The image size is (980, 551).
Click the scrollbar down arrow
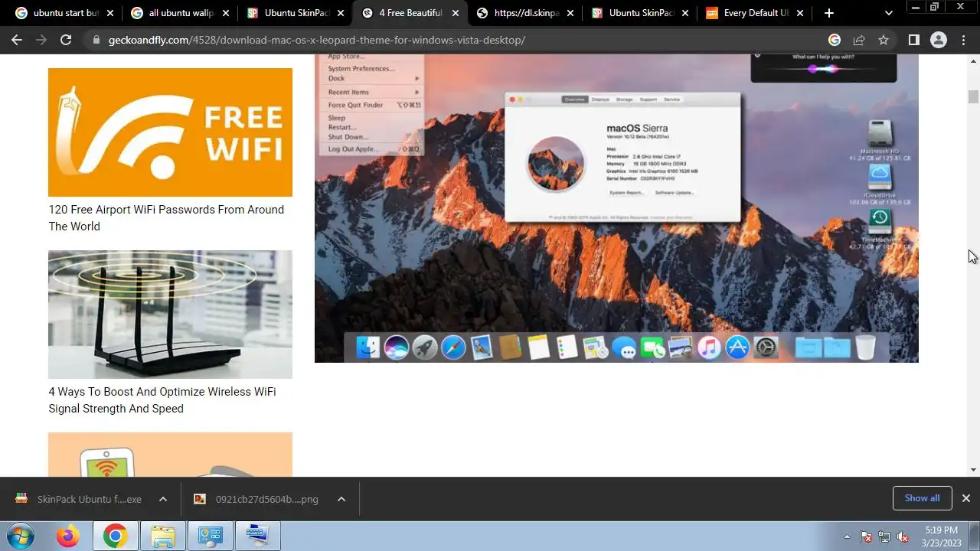973,470
